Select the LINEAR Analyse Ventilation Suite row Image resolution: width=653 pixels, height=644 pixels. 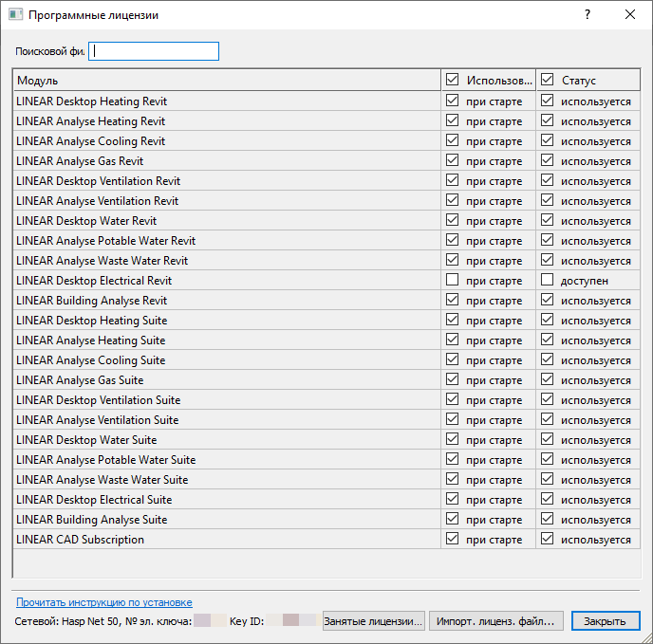pyautogui.click(x=326, y=419)
